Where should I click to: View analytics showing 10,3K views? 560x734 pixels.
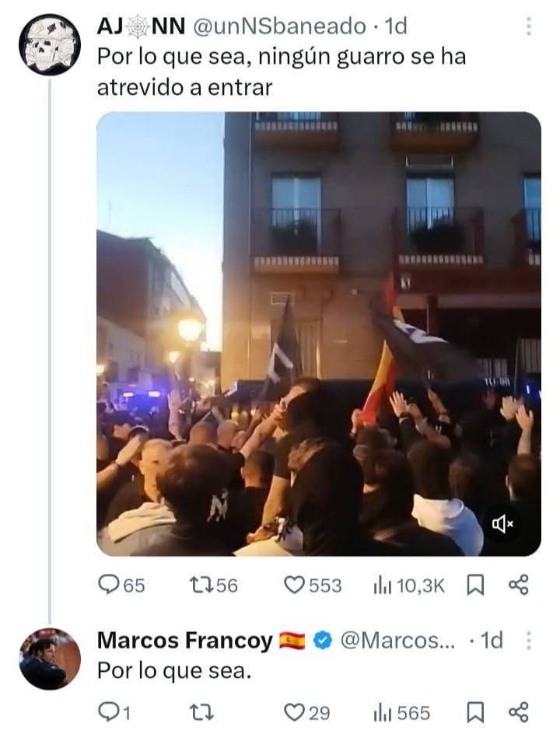(409, 585)
